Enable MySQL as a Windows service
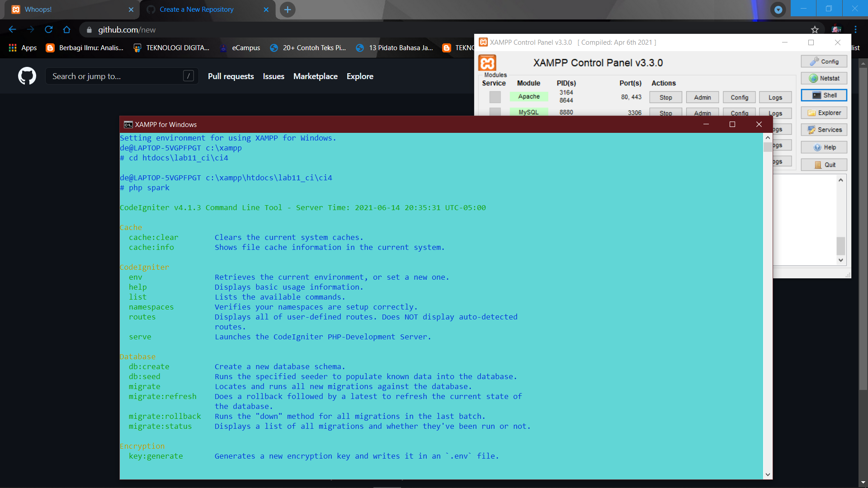The height and width of the screenshot is (488, 868). coord(495,113)
